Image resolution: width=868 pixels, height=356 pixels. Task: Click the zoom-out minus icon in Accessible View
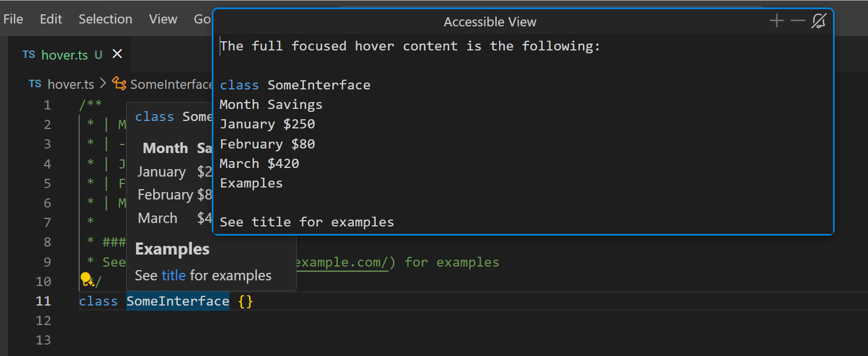(x=797, y=21)
